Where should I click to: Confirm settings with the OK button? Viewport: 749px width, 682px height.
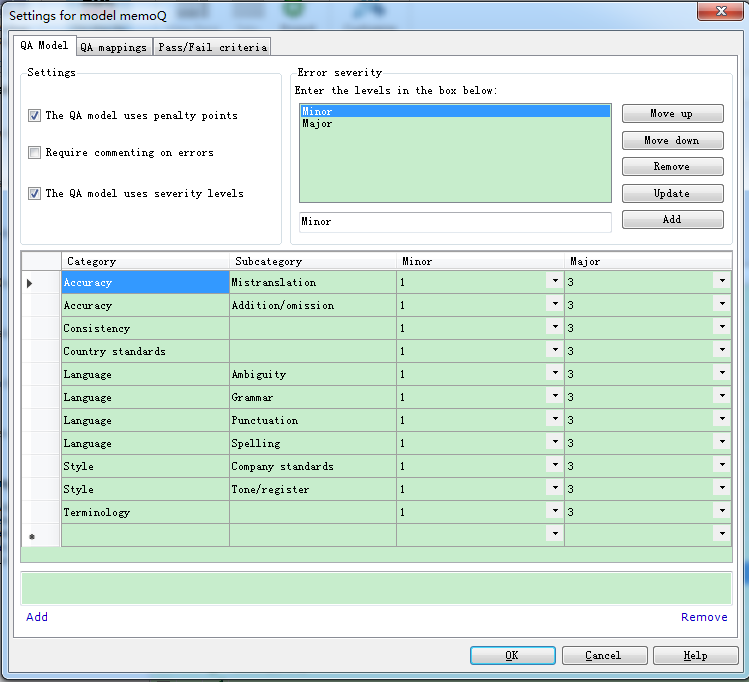pos(513,655)
